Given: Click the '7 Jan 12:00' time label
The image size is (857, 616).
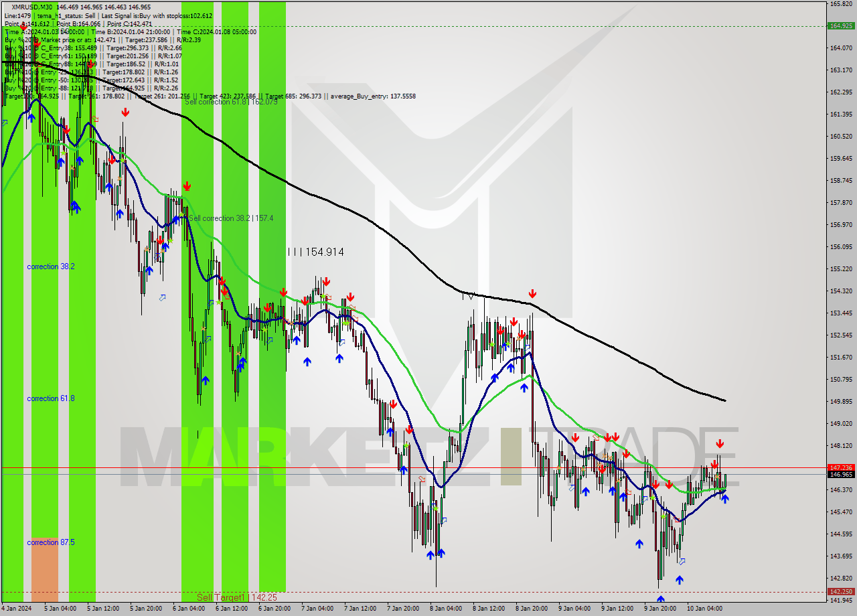Looking at the screenshot, I should [x=360, y=609].
